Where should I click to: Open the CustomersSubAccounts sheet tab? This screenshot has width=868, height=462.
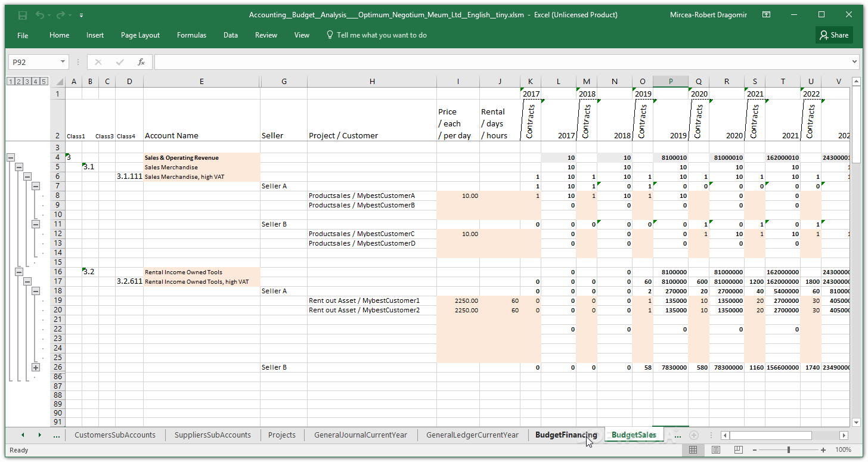point(115,435)
